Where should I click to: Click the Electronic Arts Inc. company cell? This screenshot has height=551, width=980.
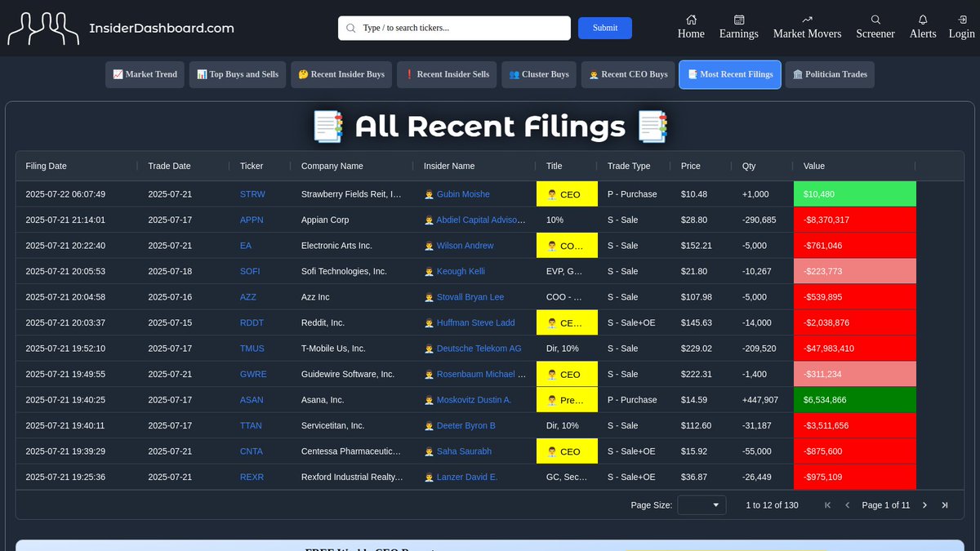click(x=353, y=246)
